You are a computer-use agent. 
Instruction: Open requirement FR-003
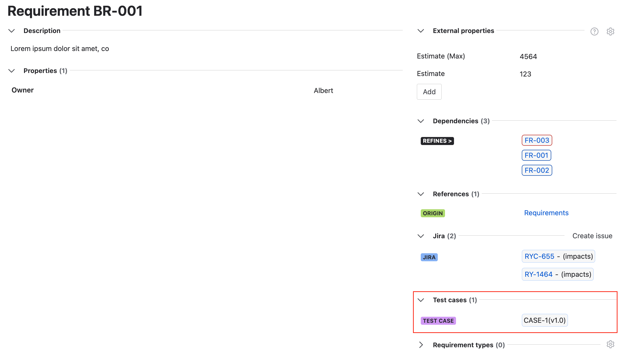pos(537,140)
